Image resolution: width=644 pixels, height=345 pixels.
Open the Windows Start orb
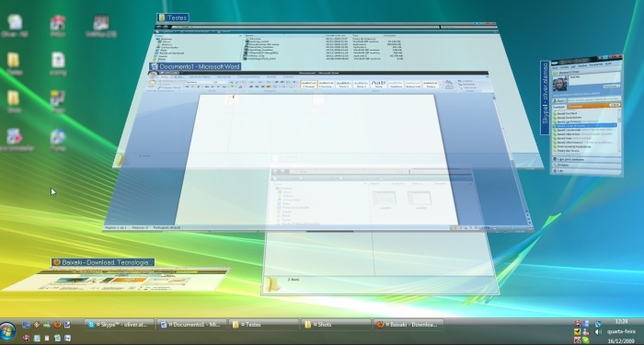[7, 331]
